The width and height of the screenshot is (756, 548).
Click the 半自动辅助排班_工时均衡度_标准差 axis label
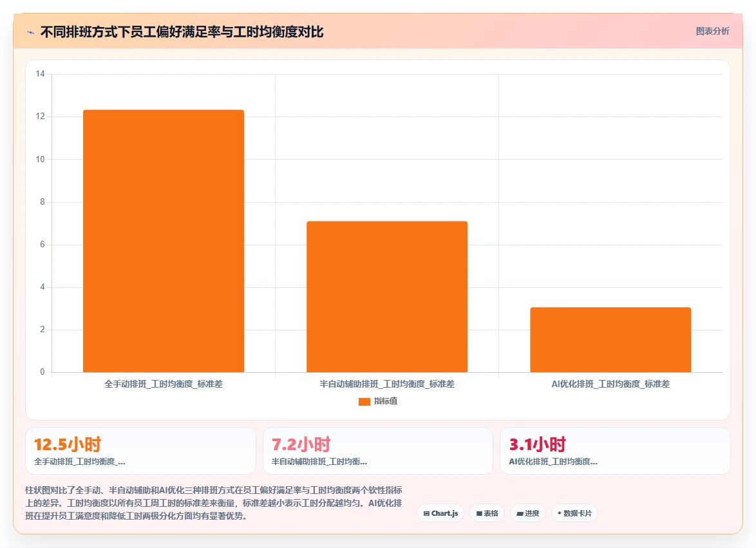[x=386, y=384]
